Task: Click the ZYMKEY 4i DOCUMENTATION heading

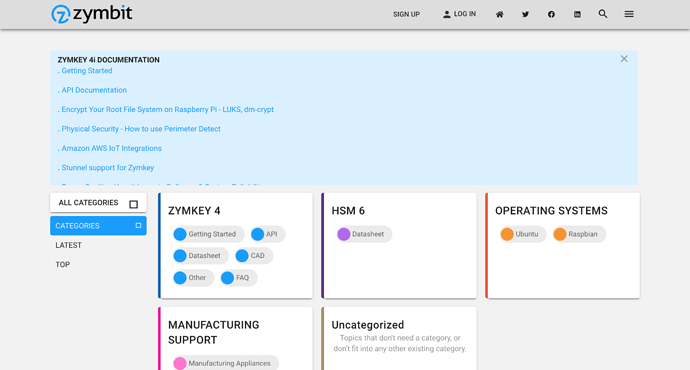Action: point(109,60)
